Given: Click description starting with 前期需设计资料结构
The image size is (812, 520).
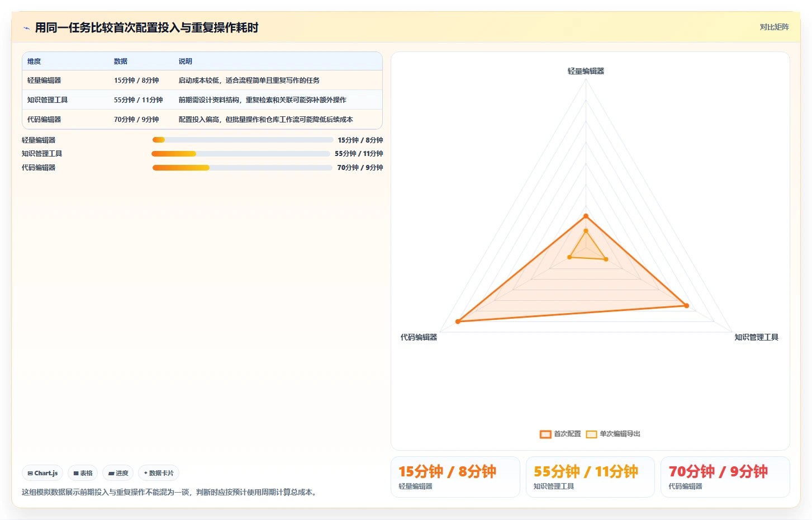Looking at the screenshot, I should (263, 100).
